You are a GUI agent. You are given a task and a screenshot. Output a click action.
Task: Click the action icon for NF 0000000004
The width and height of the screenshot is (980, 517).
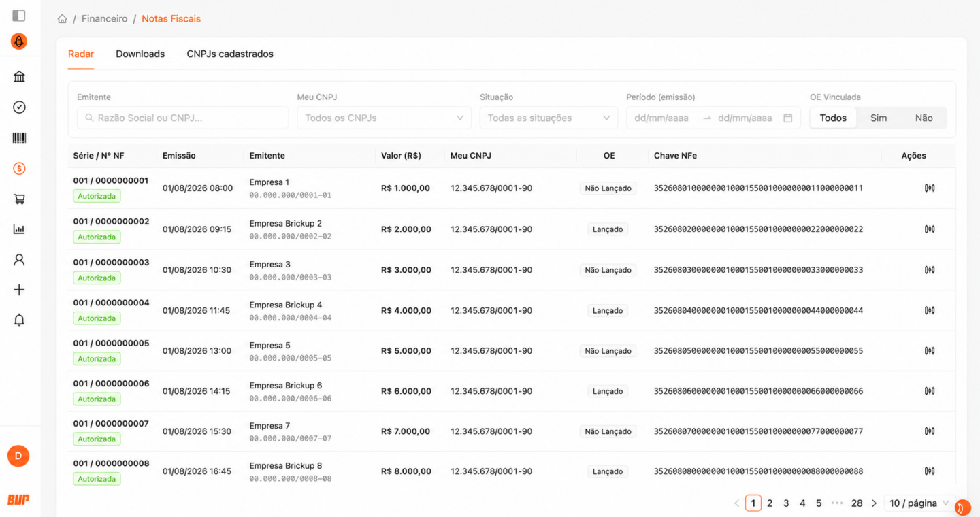tap(930, 310)
